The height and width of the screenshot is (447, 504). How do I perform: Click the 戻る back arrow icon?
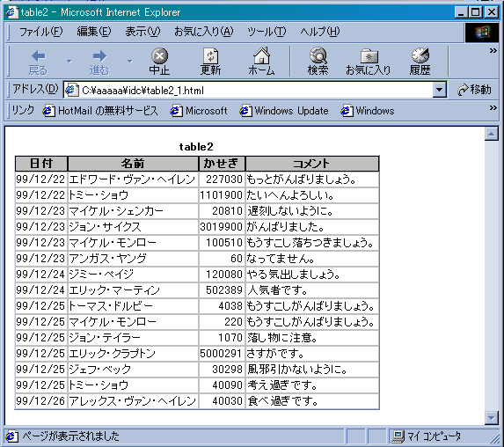tap(38, 56)
